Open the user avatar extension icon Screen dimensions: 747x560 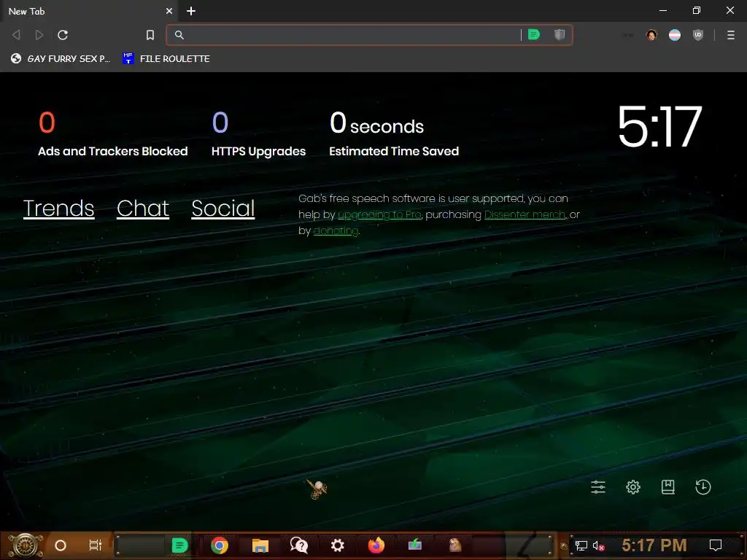651,35
